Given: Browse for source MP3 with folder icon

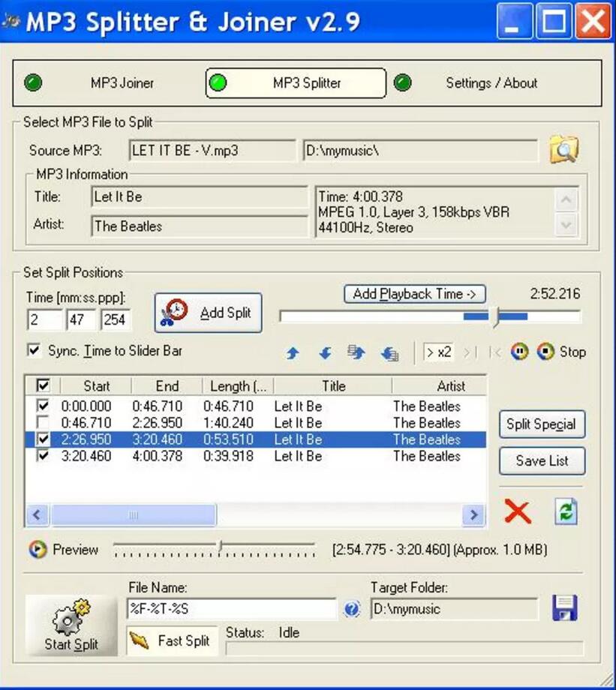Looking at the screenshot, I should tap(564, 150).
